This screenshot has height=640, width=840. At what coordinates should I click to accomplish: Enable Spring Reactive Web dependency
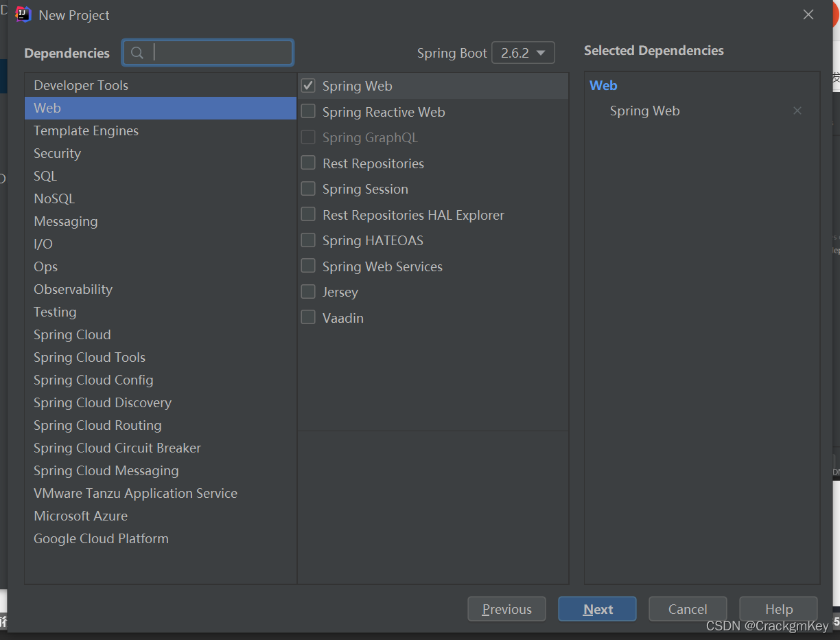pos(309,111)
